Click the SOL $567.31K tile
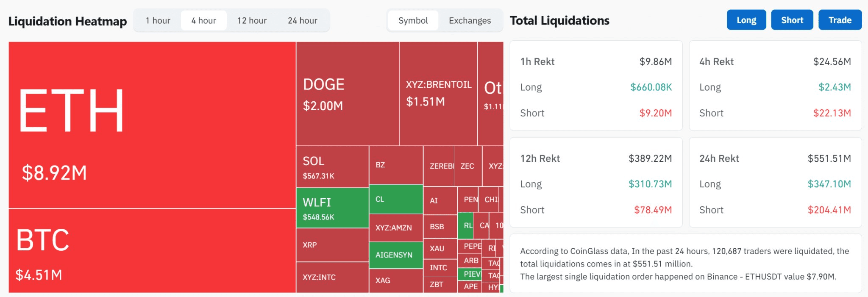 [332, 167]
